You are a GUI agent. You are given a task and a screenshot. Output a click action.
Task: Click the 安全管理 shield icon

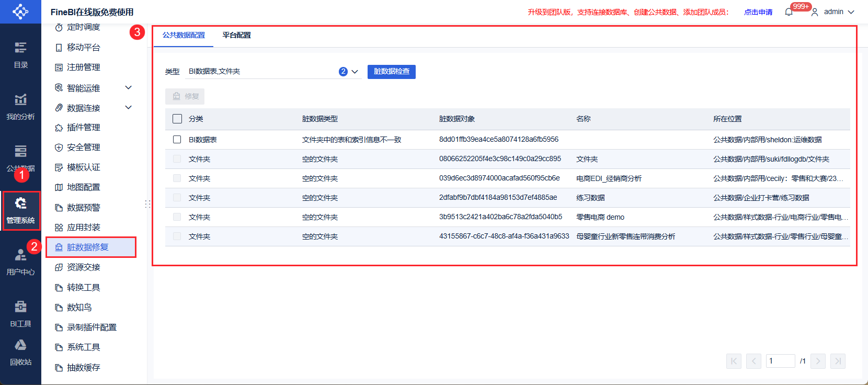click(x=59, y=148)
